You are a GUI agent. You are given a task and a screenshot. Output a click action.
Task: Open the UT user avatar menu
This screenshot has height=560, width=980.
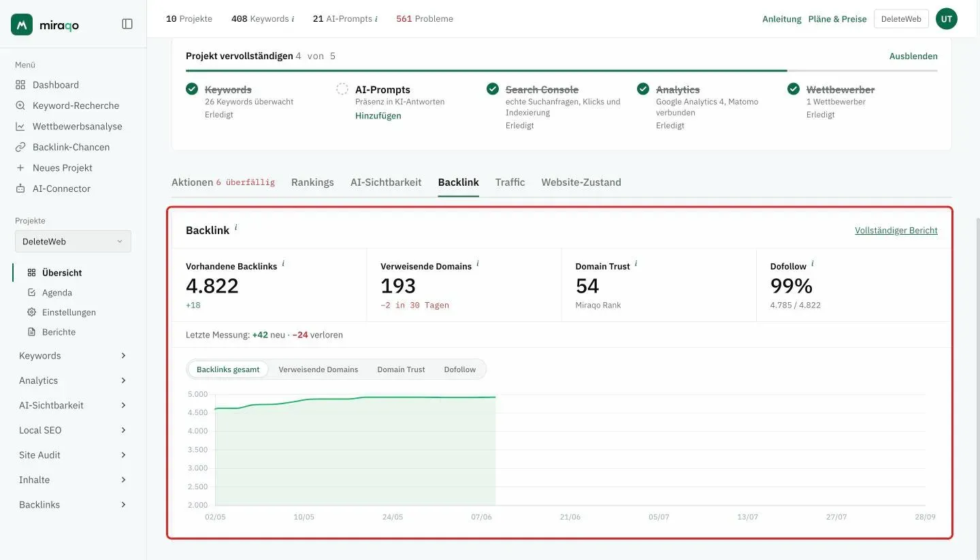pos(946,19)
